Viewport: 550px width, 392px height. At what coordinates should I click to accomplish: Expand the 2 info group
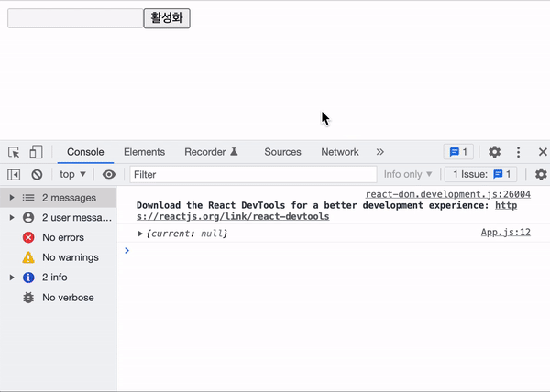pyautogui.click(x=12, y=278)
